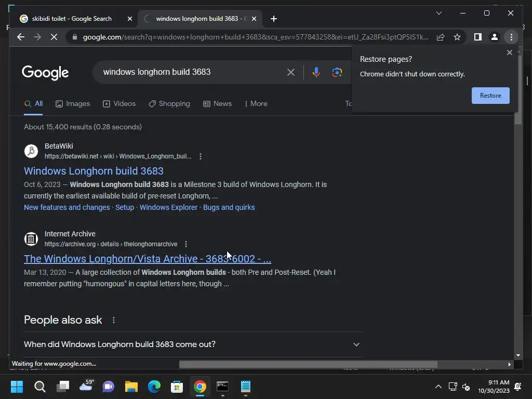Open the Internet Archive result options menu
The image size is (532, 399).
[186, 244]
